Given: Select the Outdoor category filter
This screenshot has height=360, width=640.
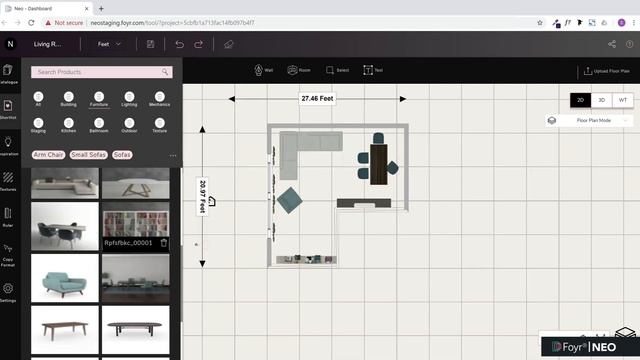Looking at the screenshot, I should (129, 125).
